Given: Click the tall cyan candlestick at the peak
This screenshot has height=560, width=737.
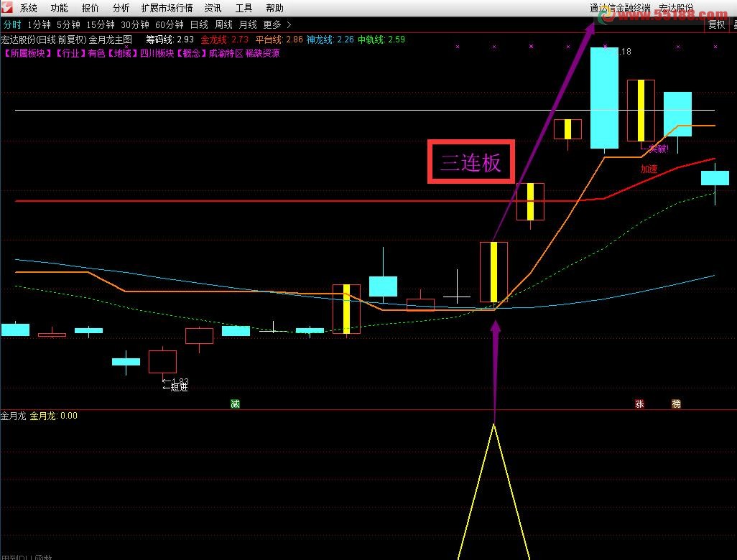Looking at the screenshot, I should coord(604,98).
